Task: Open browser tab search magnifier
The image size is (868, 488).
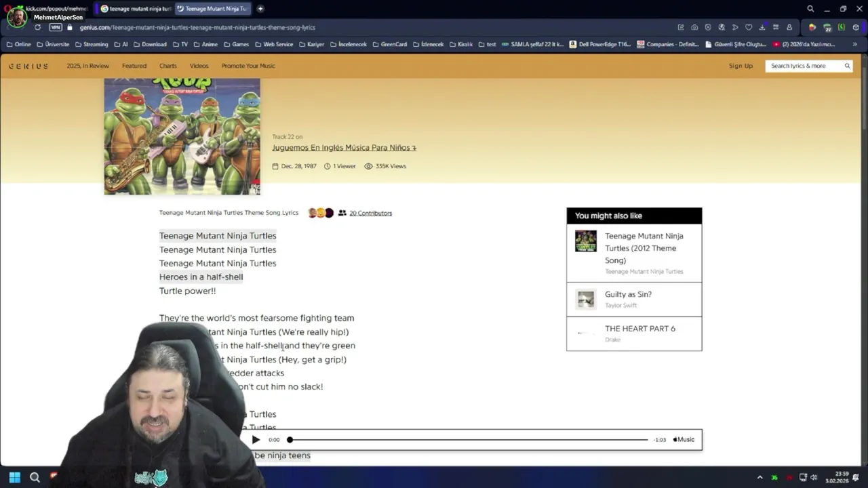Action: (810, 9)
